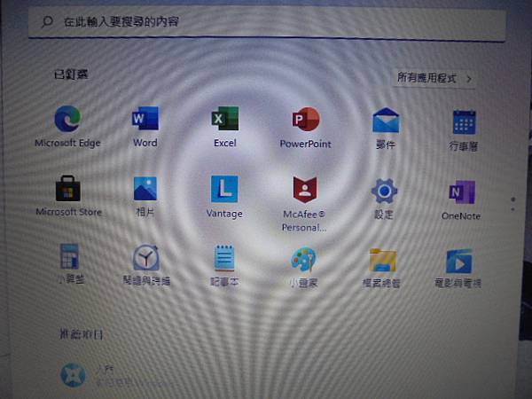Open the Calculator (小算盤) app
The width and height of the screenshot is (532, 399).
[70, 263]
